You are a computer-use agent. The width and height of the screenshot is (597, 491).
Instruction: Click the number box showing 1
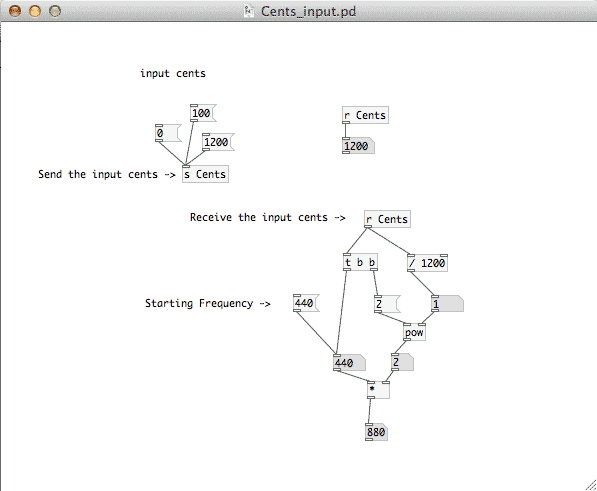[447, 304]
